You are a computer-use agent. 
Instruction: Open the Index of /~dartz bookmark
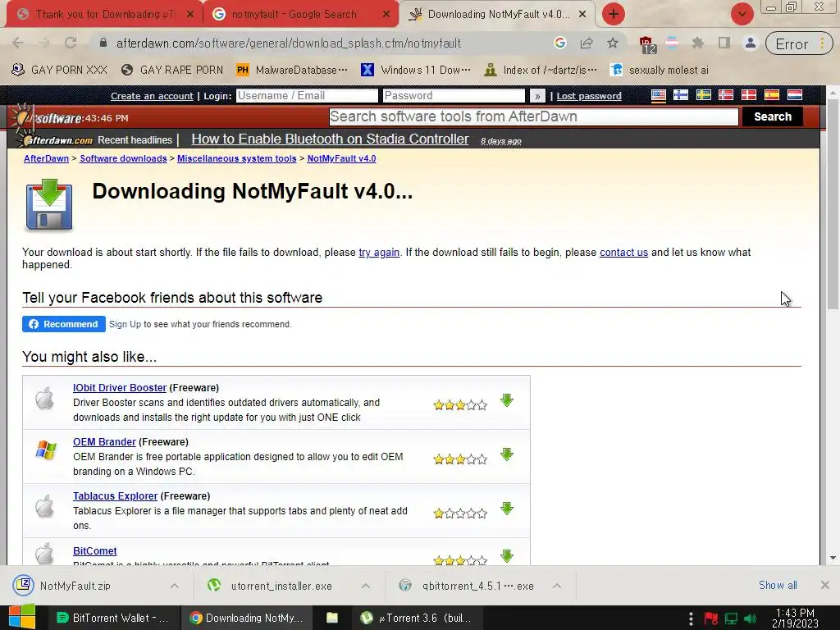coord(540,70)
